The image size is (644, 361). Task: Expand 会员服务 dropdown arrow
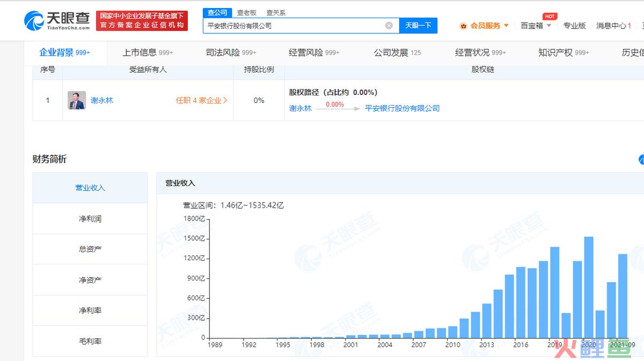506,25
